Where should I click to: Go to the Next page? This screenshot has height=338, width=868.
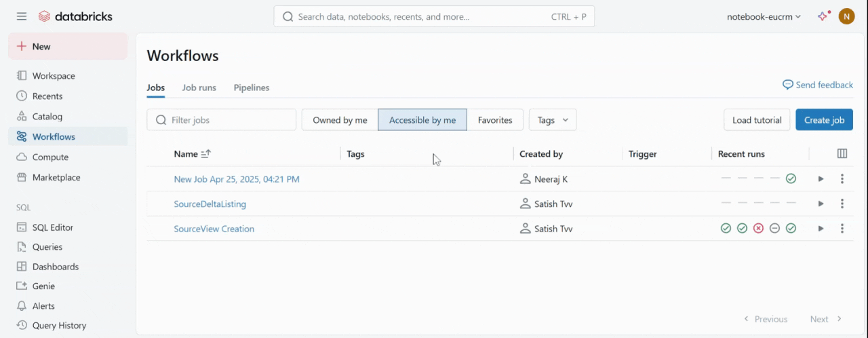(x=826, y=319)
